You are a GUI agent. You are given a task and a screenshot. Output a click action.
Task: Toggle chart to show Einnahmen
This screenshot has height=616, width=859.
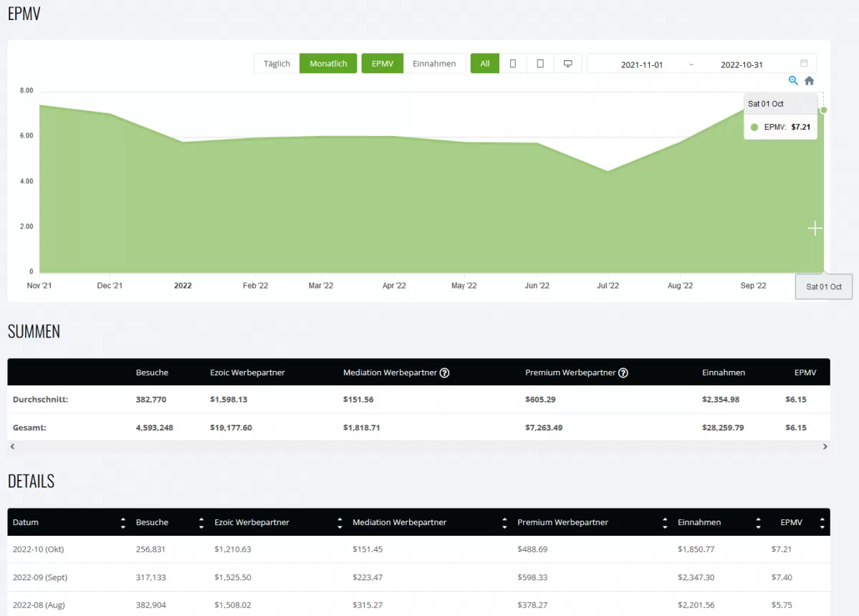[x=434, y=64]
